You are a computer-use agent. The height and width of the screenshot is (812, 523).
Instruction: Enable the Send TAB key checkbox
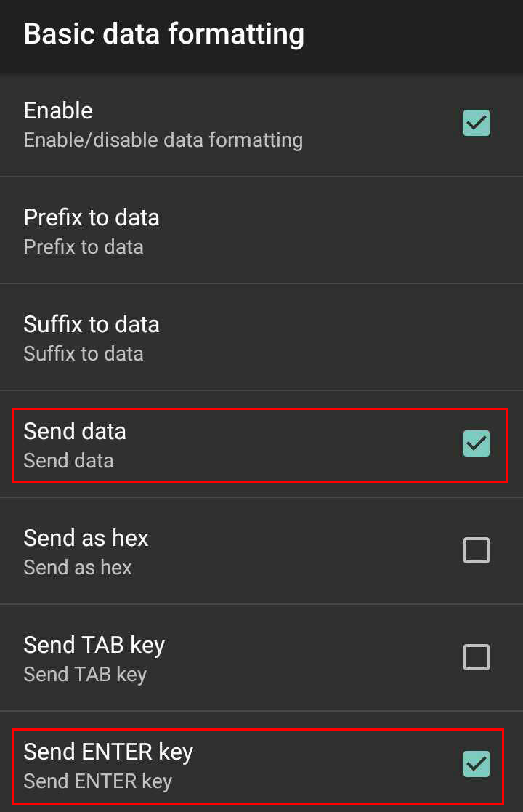click(477, 657)
